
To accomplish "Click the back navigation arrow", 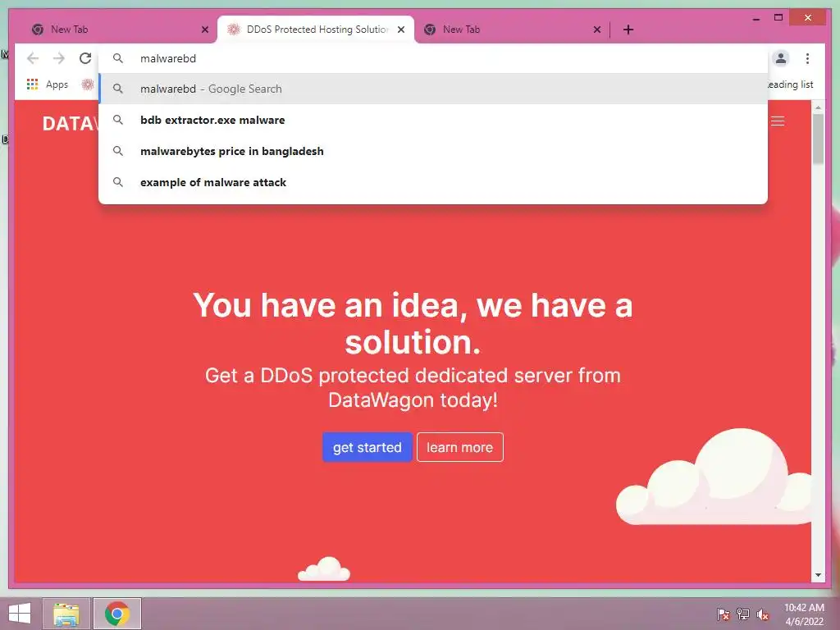I will 33,58.
